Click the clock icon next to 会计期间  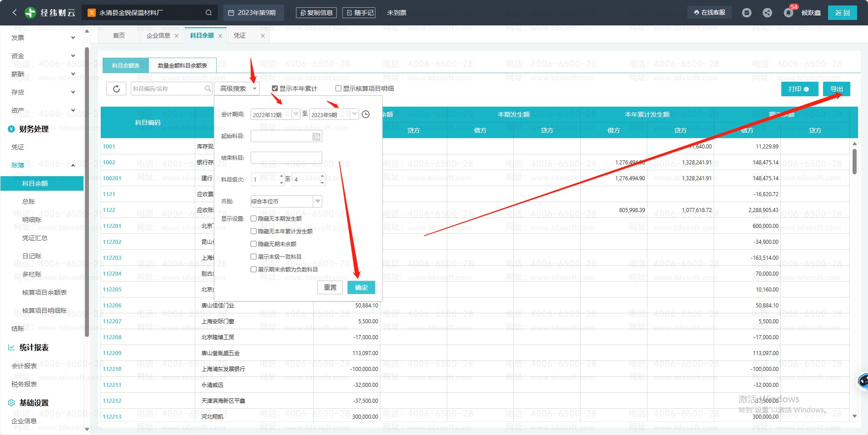[365, 114]
